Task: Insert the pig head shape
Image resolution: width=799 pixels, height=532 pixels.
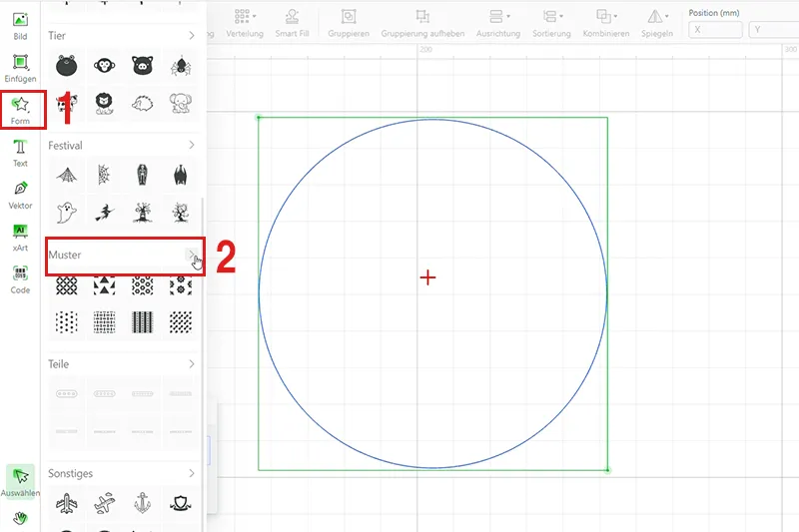Action: pos(143,66)
